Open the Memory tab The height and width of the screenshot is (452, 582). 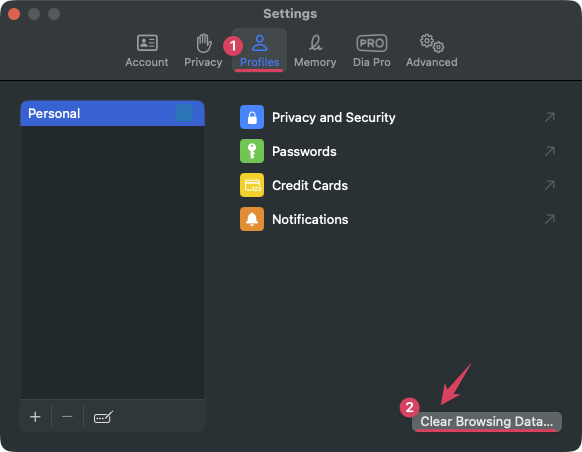[x=315, y=50]
